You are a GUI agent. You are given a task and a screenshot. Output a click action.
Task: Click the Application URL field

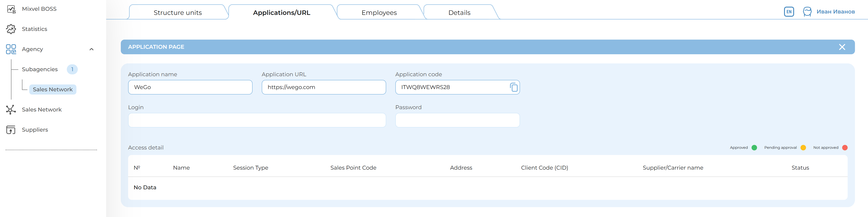point(323,87)
